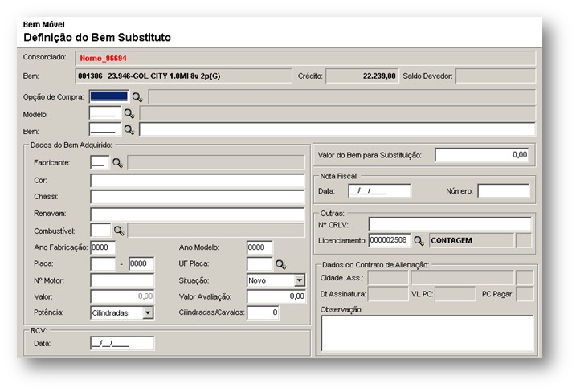
Task: Click the Combustível code field
Action: click(x=100, y=231)
